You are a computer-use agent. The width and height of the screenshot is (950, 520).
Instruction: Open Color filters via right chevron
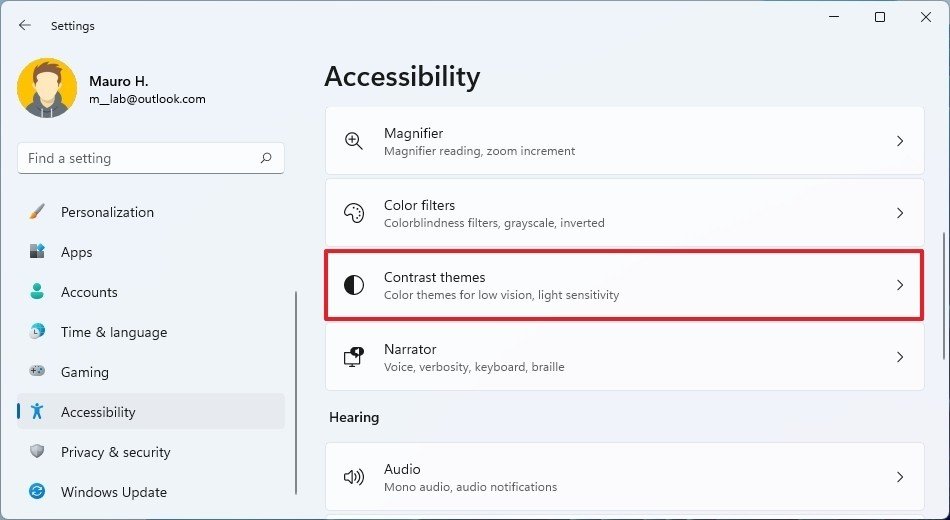900,213
